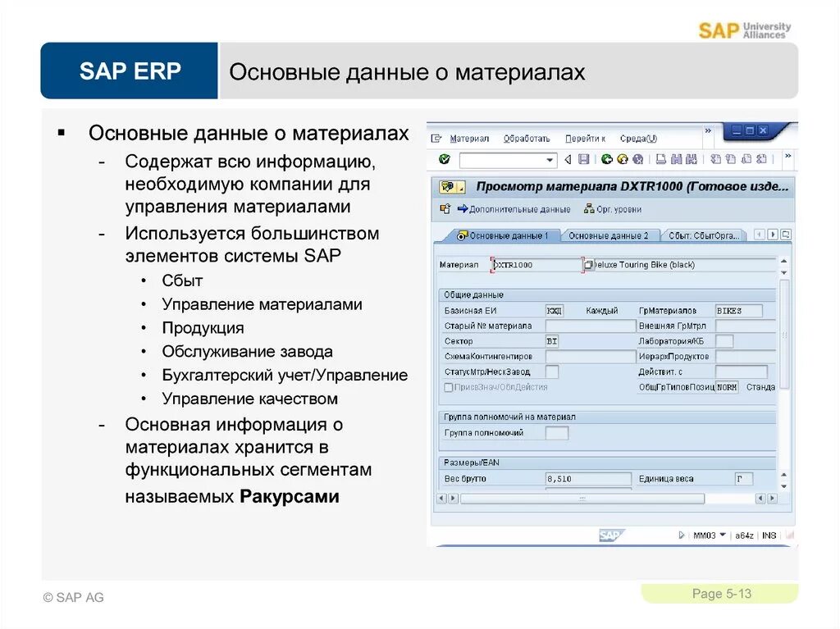Click the INS insert mode indicator

click(x=769, y=536)
